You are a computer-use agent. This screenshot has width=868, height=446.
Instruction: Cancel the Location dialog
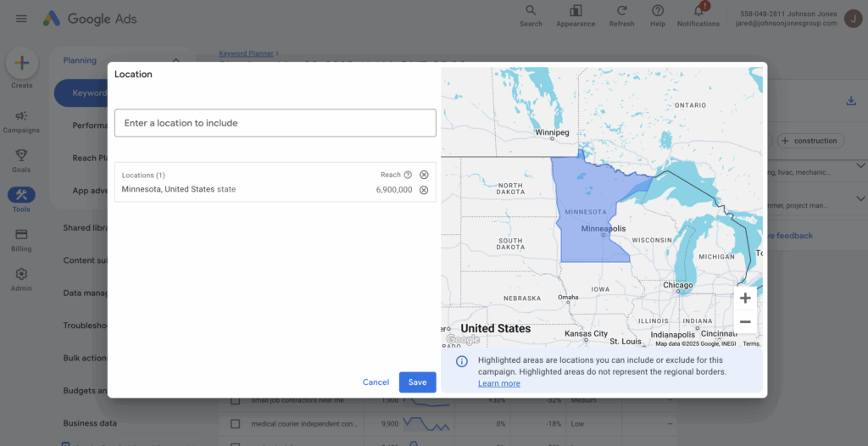(376, 382)
